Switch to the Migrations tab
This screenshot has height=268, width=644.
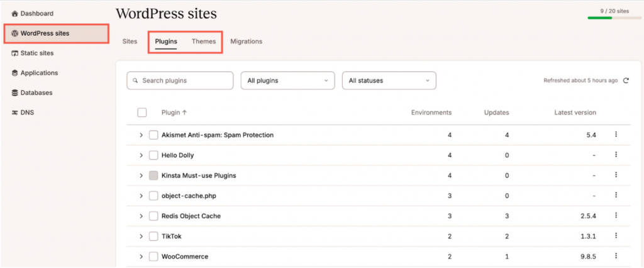tap(247, 42)
